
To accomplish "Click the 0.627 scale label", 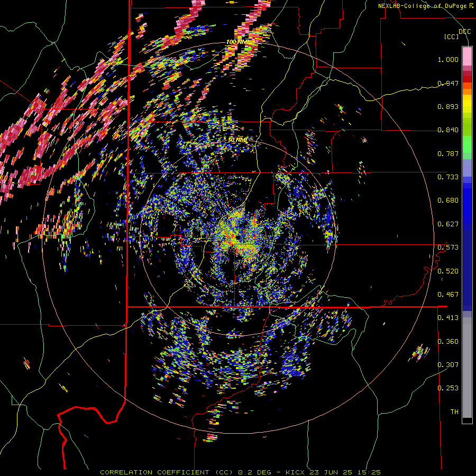I will 448,224.
